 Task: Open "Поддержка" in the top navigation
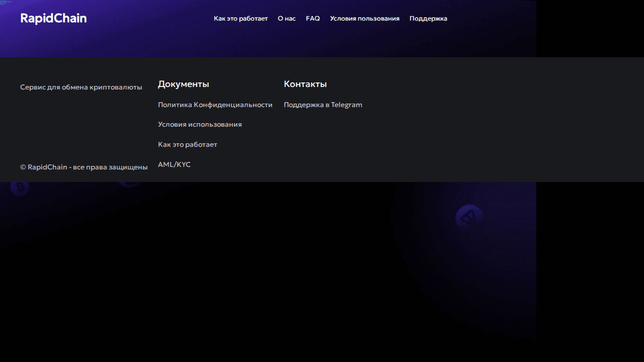point(428,19)
